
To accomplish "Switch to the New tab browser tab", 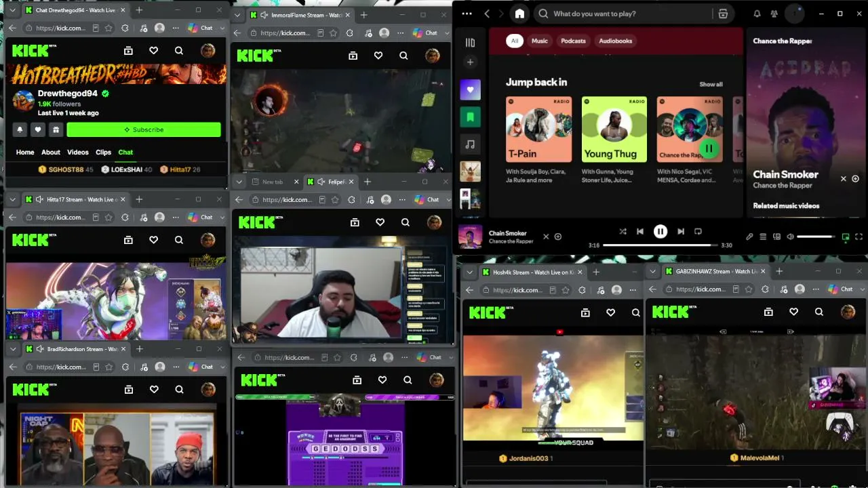I will pyautogui.click(x=272, y=182).
